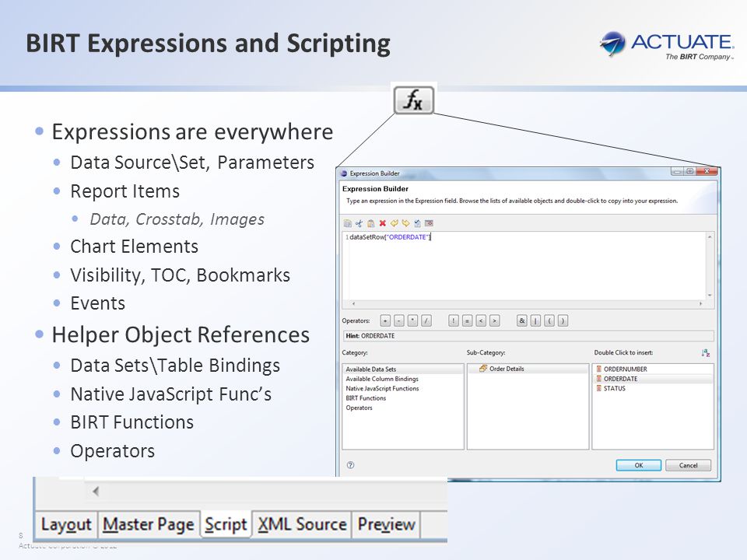The width and height of the screenshot is (747, 560).
Task: Click the STATUS column icon
Action: click(x=599, y=389)
